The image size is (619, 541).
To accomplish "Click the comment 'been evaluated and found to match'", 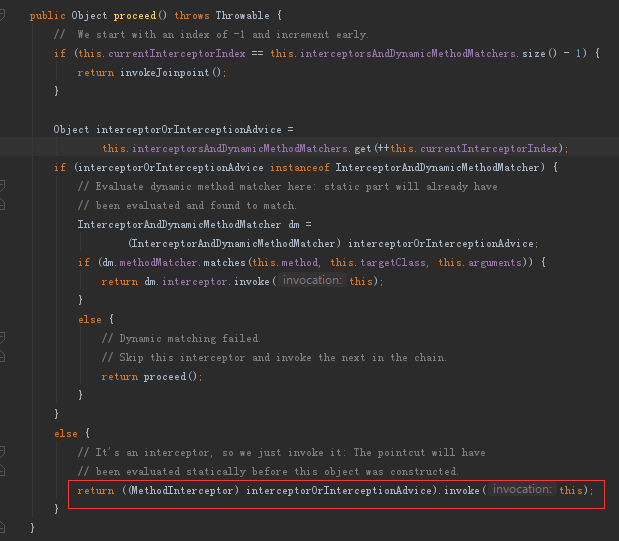I will click(x=187, y=205).
